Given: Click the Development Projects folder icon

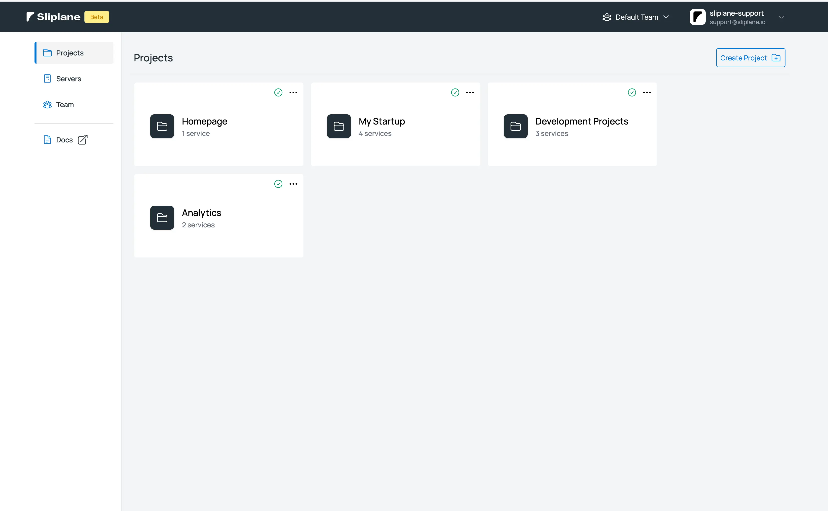Looking at the screenshot, I should click(516, 126).
